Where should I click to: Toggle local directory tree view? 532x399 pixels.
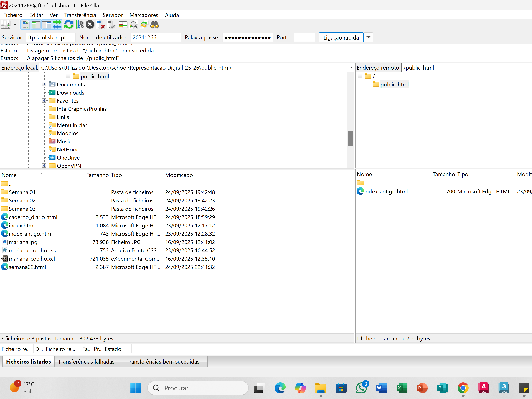pyautogui.click(x=36, y=25)
